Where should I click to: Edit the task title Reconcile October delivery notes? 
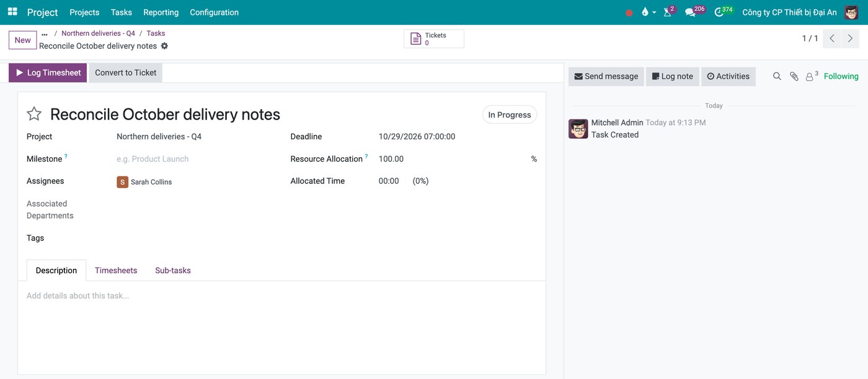(166, 115)
